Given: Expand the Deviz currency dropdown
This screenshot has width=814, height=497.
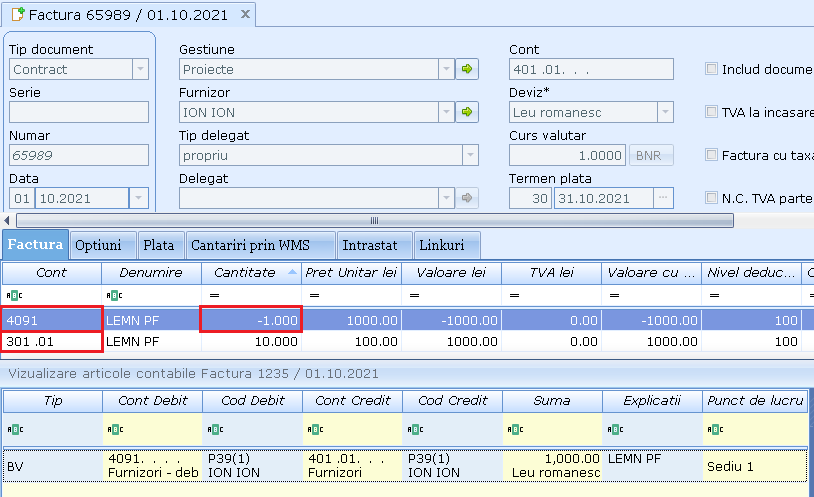Looking at the screenshot, I should [x=665, y=112].
